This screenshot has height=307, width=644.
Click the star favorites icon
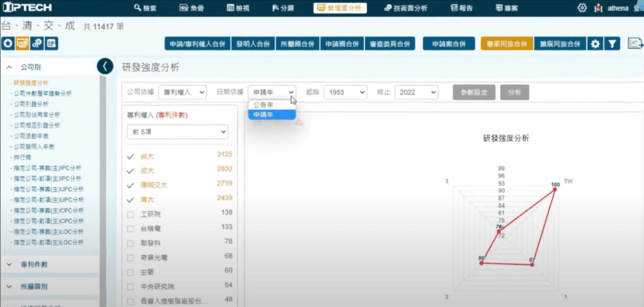coord(8,43)
